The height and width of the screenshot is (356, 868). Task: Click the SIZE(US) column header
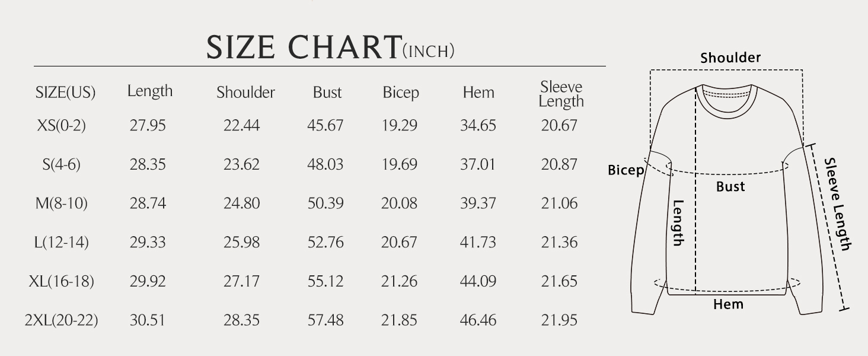(65, 93)
